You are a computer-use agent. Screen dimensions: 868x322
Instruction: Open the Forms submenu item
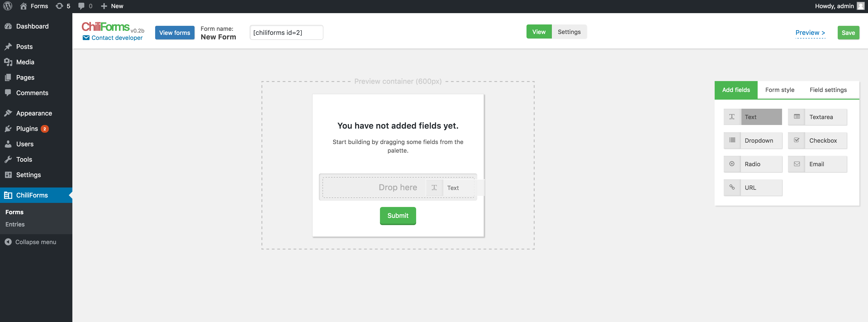tap(14, 212)
